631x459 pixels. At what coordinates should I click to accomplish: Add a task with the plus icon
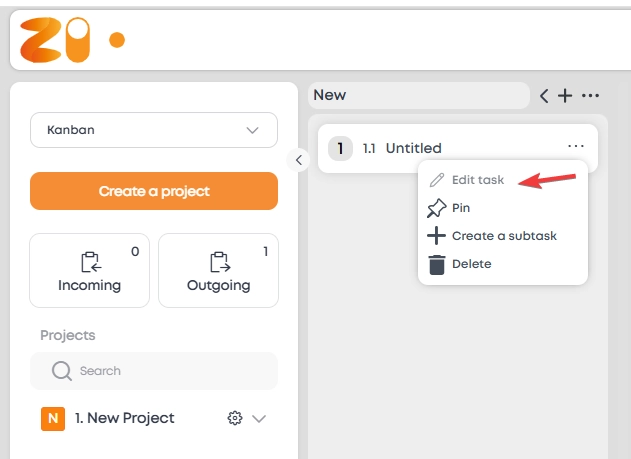(565, 96)
